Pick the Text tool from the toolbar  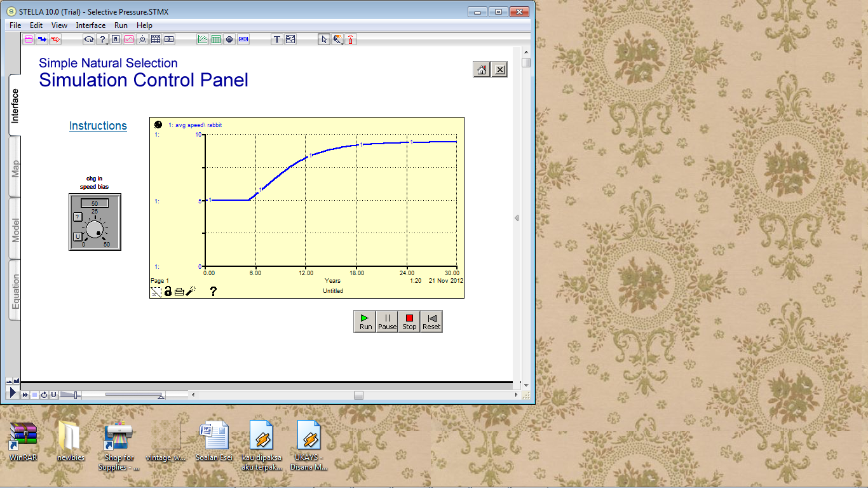point(277,39)
